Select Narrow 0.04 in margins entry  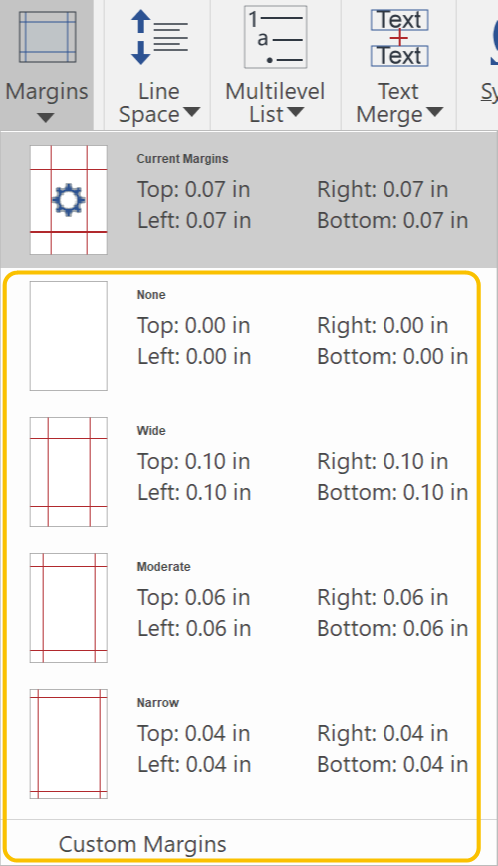(x=241, y=743)
